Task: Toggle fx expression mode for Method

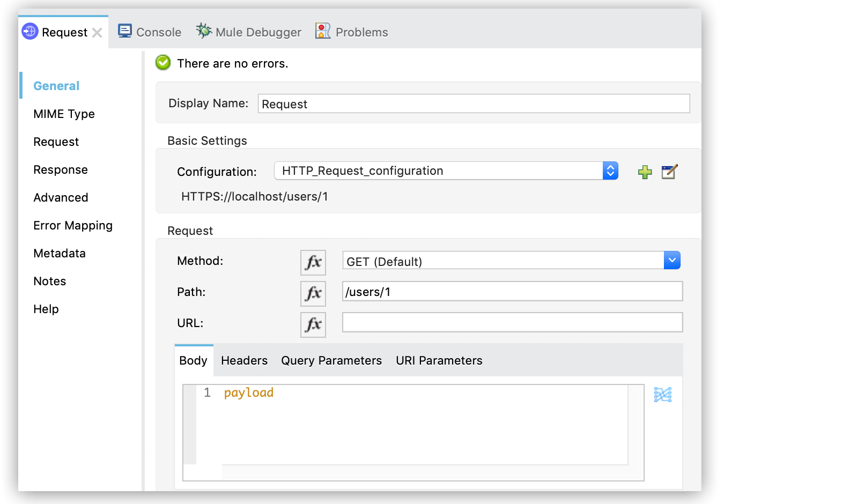Action: click(313, 262)
